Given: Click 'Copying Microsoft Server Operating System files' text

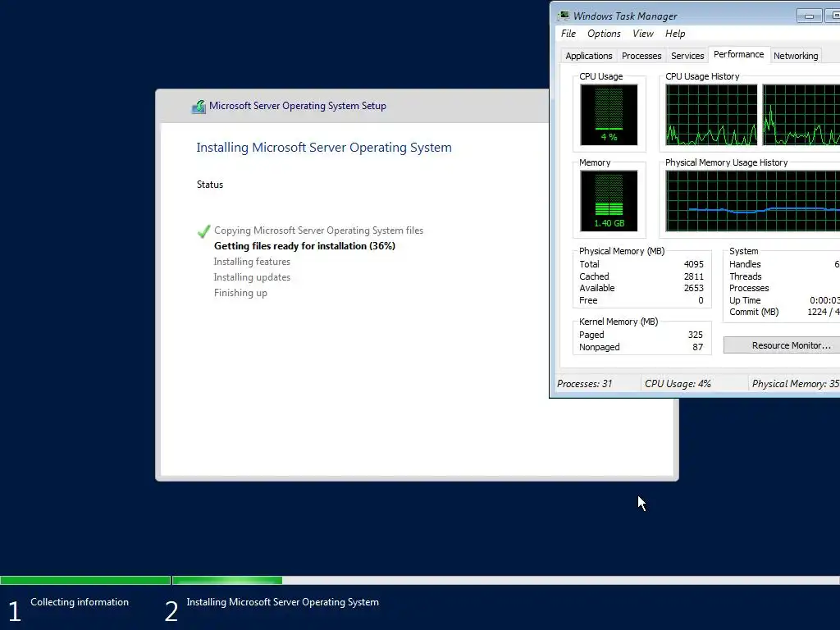Looking at the screenshot, I should [319, 231].
